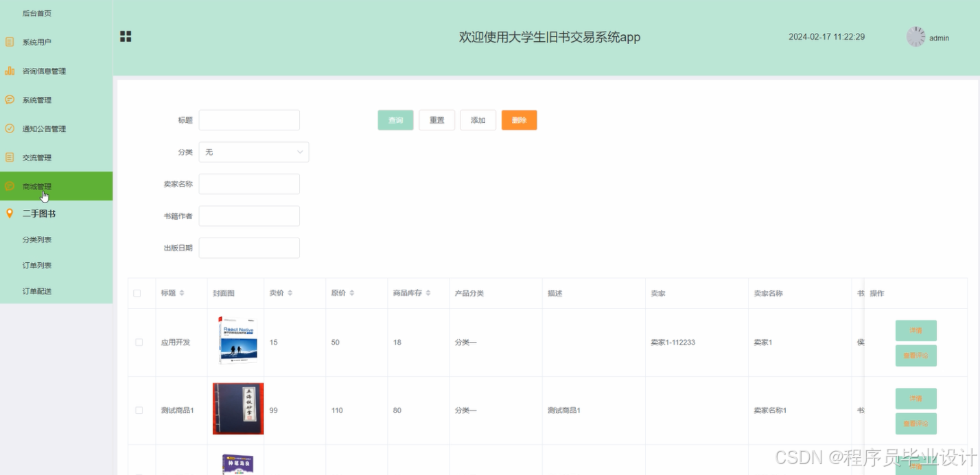The image size is (980, 475).
Task: Click 查看评论 for the 测试商品1 row
Action: click(915, 424)
